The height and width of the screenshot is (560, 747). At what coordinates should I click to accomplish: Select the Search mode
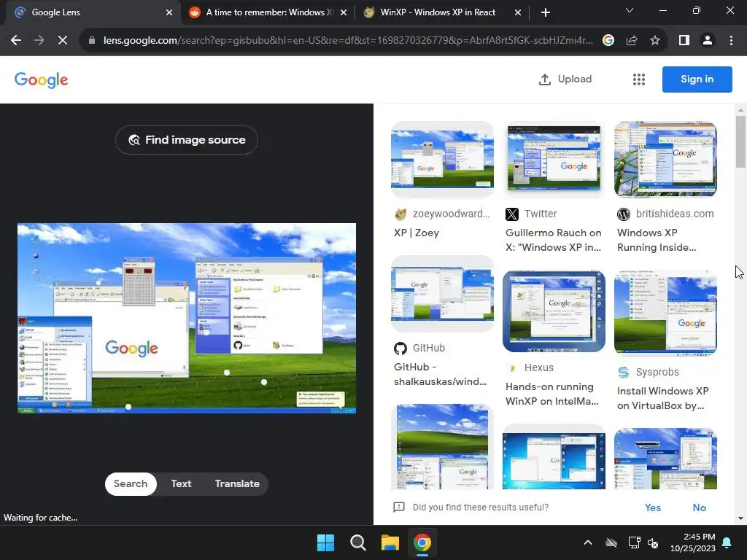coord(131,484)
